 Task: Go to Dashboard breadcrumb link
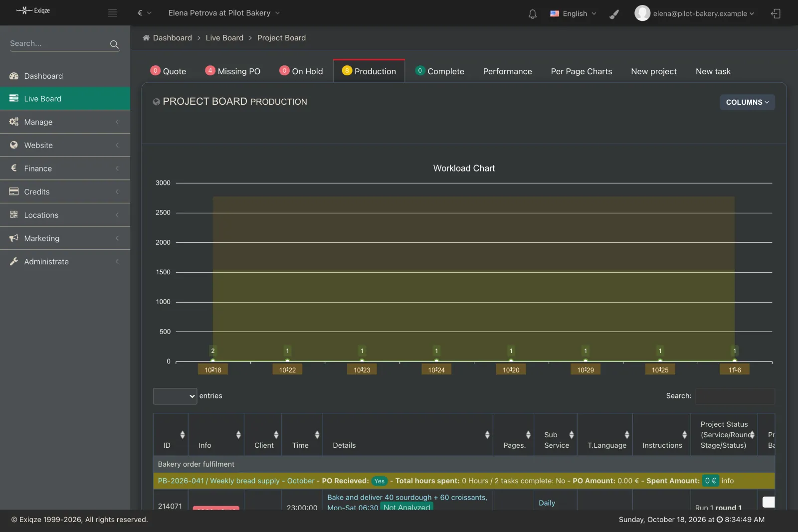pyautogui.click(x=172, y=38)
